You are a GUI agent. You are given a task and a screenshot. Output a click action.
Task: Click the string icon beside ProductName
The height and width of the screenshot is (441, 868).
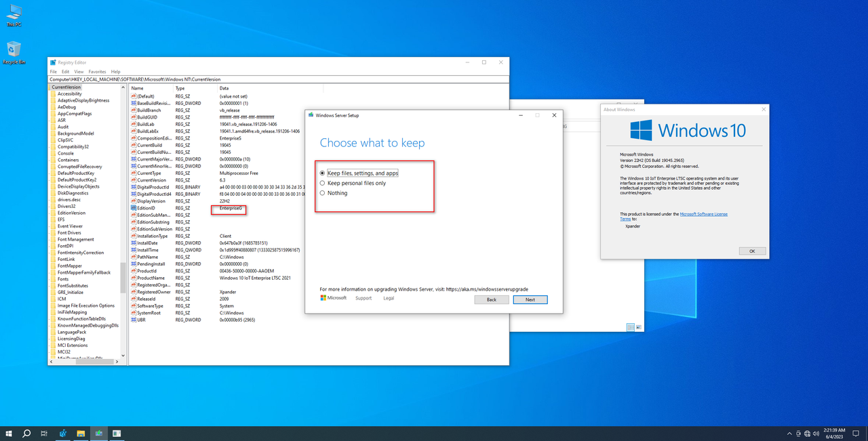[133, 278]
